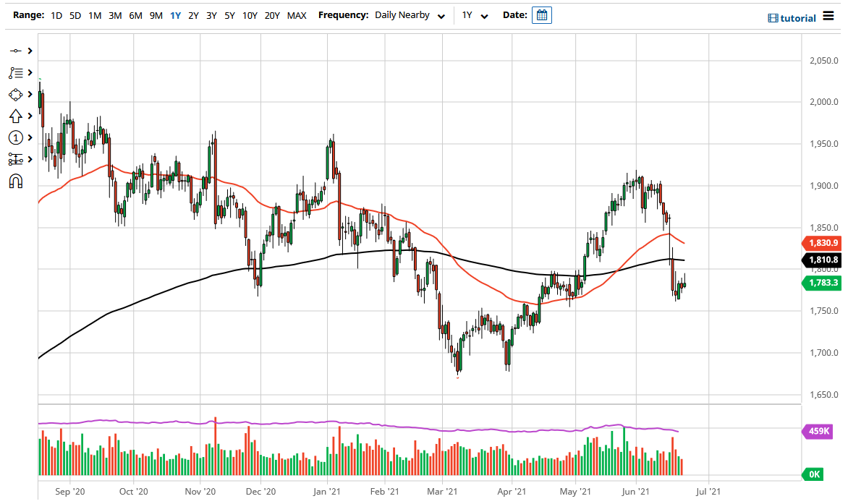Click the Mar '21 date axis label
Screen dimensions: 848x504
pyautogui.click(x=442, y=492)
